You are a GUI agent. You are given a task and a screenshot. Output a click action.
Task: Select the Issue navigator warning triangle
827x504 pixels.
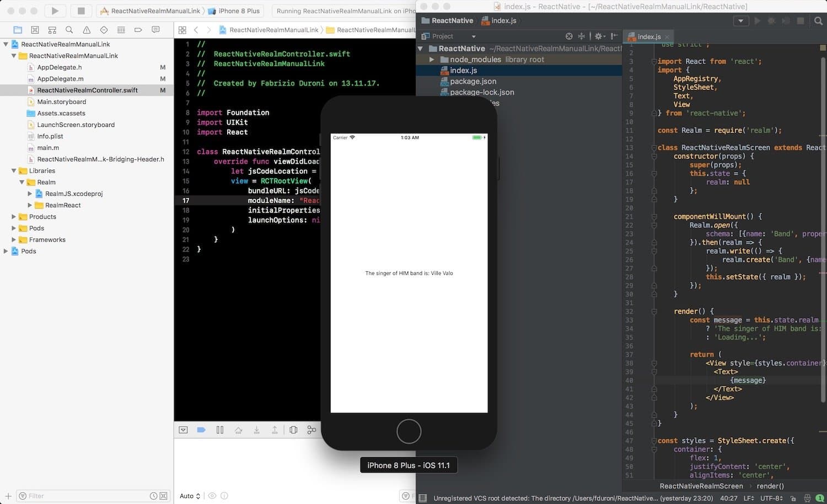[x=86, y=30]
